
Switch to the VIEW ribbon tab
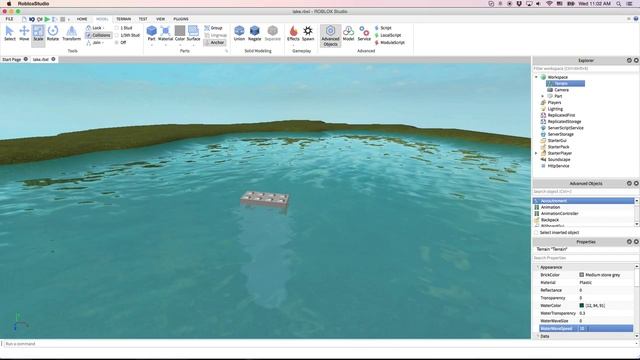160,19
